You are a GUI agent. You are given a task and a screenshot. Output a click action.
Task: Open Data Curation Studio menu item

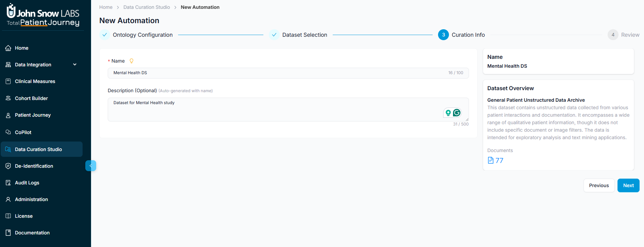41,149
